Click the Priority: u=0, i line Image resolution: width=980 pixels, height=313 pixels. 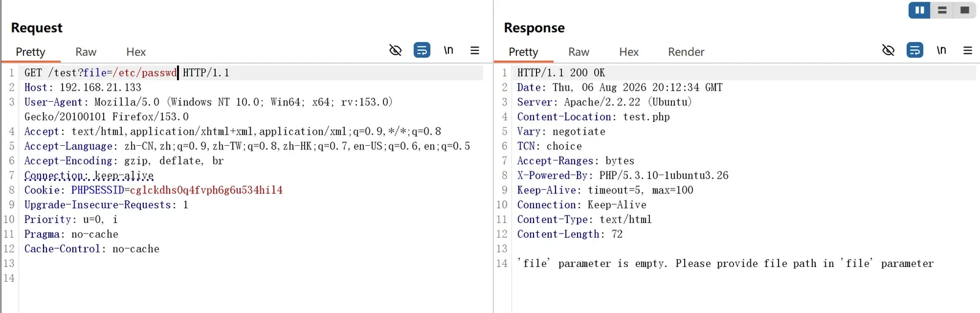[x=71, y=220]
